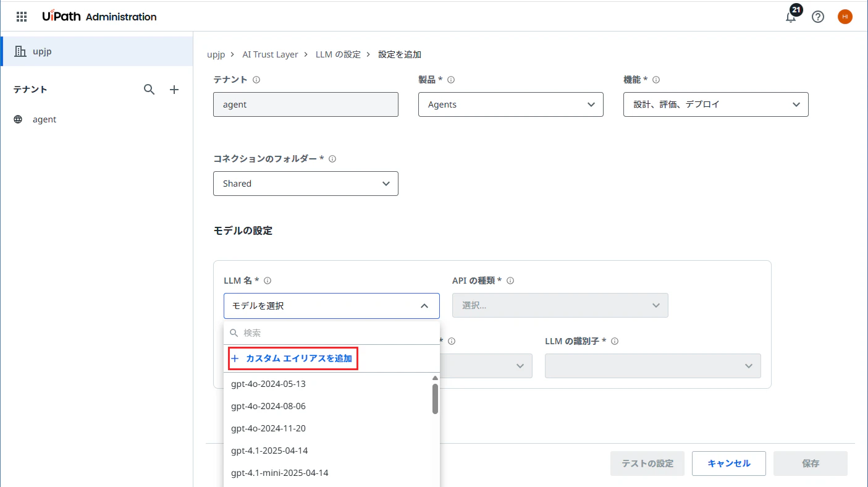Open the user profile avatar
The height and width of the screenshot is (487, 868).
point(845,17)
